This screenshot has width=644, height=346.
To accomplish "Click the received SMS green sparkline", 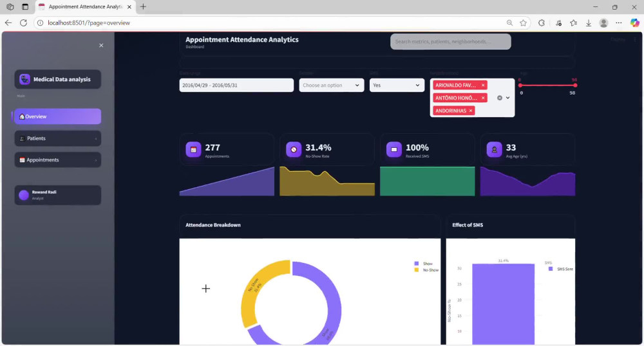I will click(427, 181).
